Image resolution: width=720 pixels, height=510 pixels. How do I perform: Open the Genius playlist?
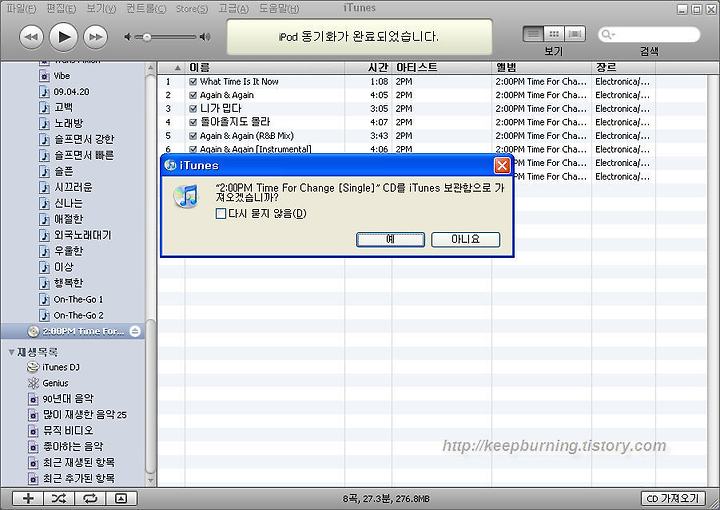click(55, 383)
